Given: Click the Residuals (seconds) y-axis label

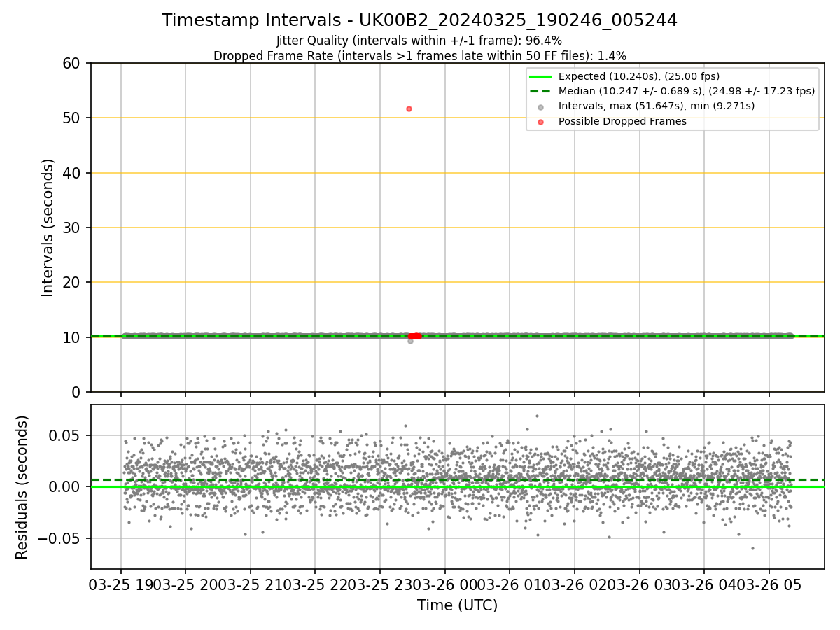Looking at the screenshot, I should pyautogui.click(x=22, y=487).
